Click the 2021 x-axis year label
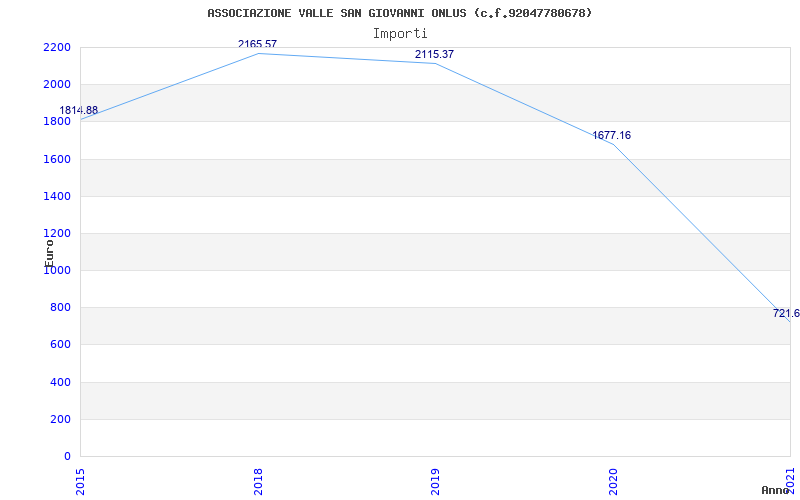 (x=790, y=479)
